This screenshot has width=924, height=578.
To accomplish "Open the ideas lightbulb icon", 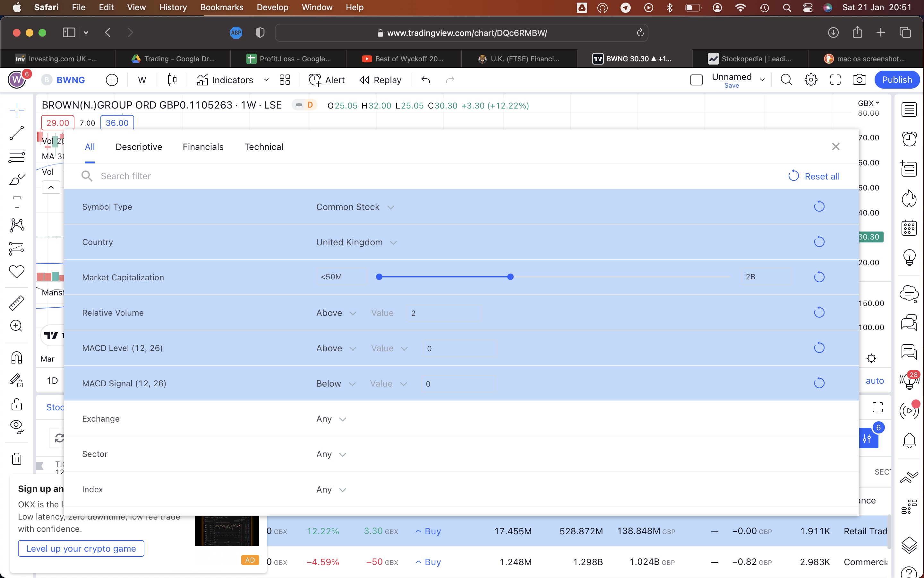I will point(909,257).
